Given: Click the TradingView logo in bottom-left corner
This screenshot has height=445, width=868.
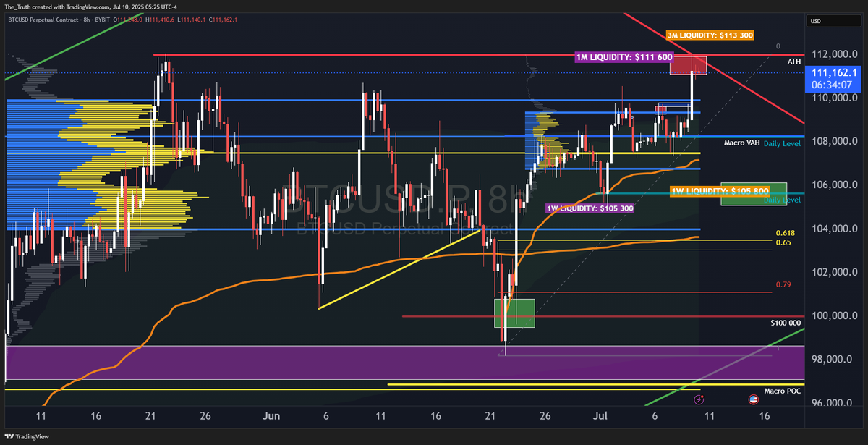Looking at the screenshot, I should pyautogui.click(x=27, y=438).
